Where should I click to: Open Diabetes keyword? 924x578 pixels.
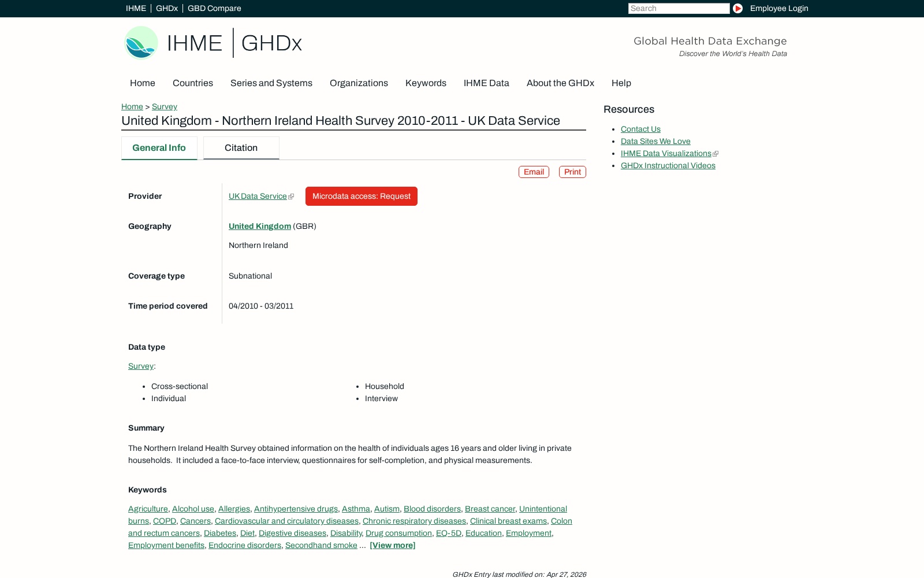[x=220, y=533]
